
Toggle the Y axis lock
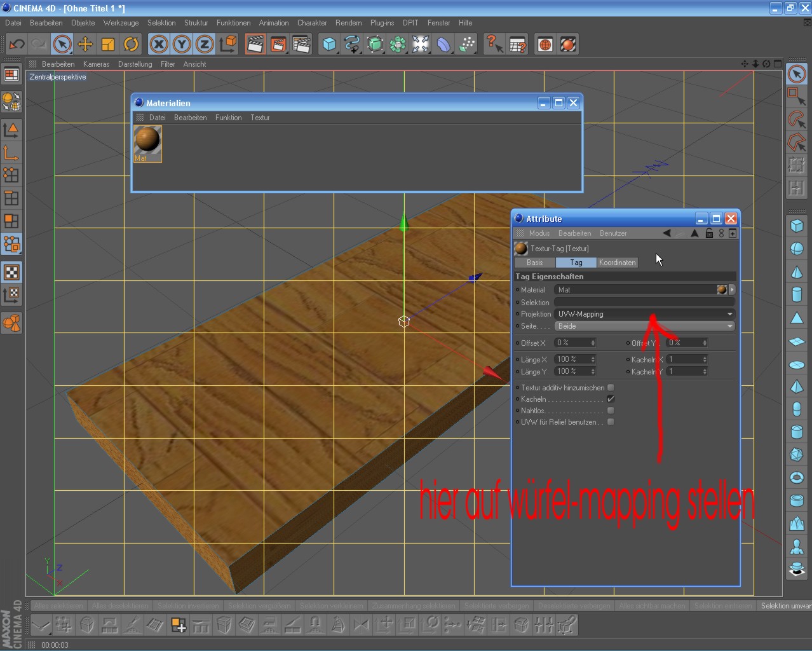pyautogui.click(x=182, y=45)
